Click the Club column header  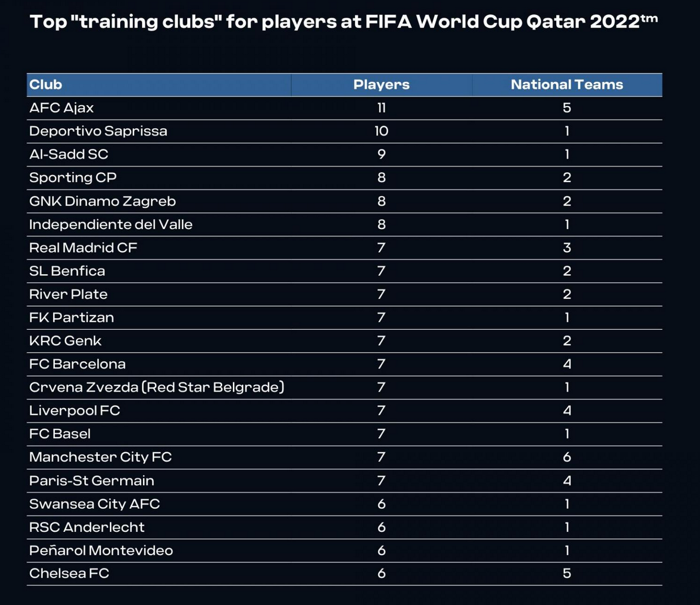46,85
